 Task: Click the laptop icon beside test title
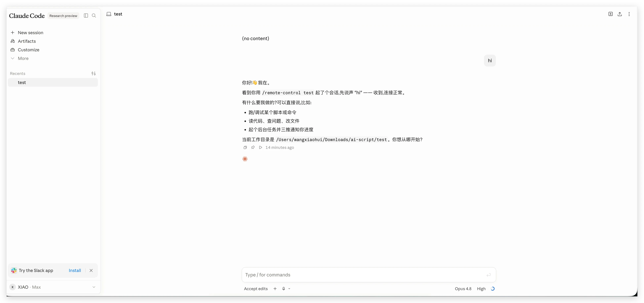point(109,14)
